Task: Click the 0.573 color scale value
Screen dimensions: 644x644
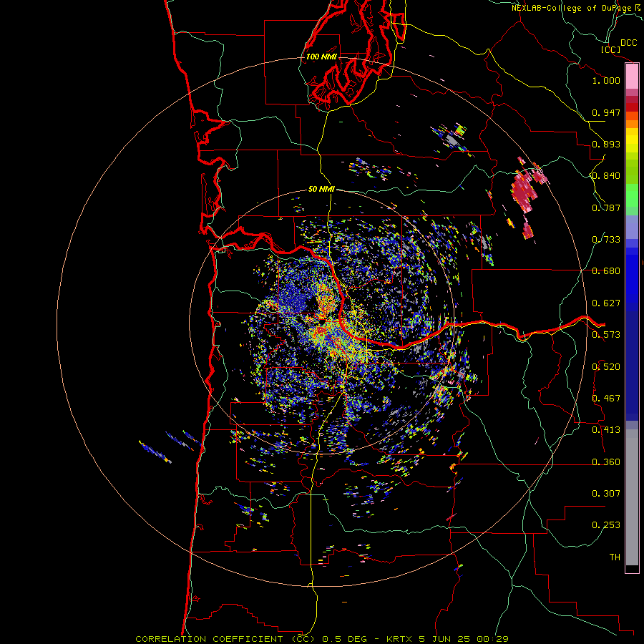Action: [x=606, y=335]
